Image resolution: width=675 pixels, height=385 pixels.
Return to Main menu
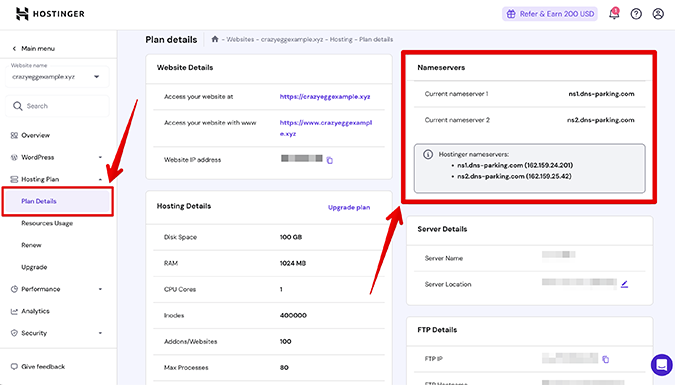[x=38, y=49]
